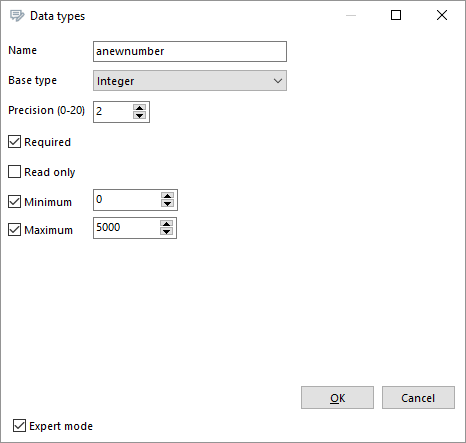The height and width of the screenshot is (443, 466).
Task: Click inside the Minimum value field
Action: pyautogui.click(x=127, y=200)
